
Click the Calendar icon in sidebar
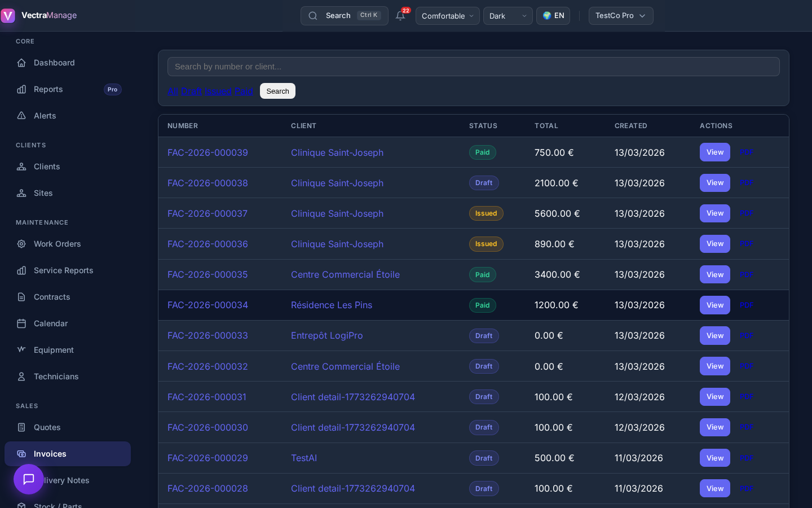[21, 323]
